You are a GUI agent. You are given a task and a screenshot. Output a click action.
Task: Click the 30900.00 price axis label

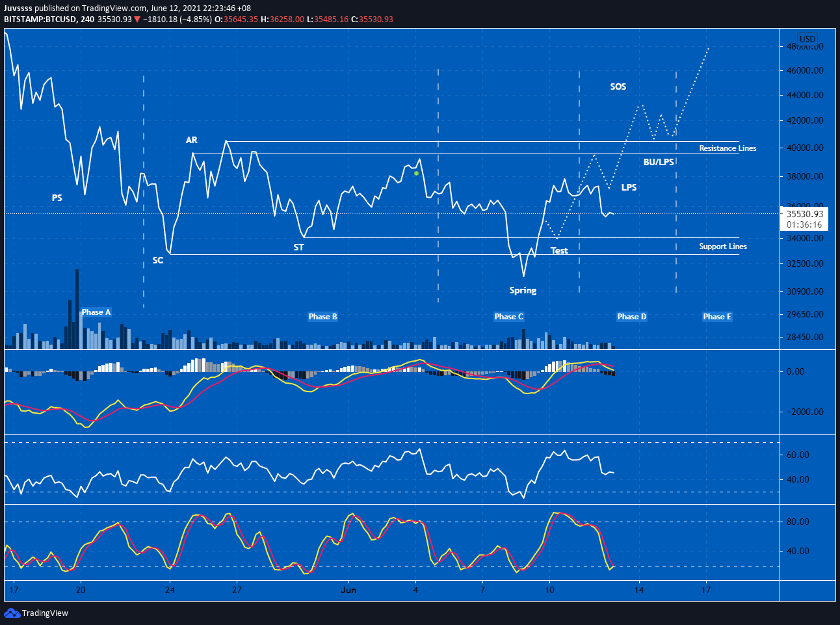click(x=805, y=292)
